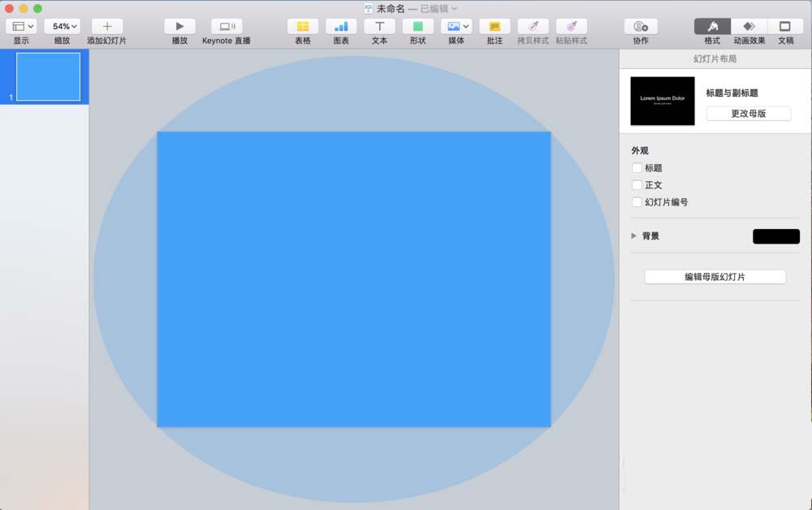Image resolution: width=812 pixels, height=510 pixels.
Task: Open the 缩放 zoom level dropdown
Action: tap(62, 26)
